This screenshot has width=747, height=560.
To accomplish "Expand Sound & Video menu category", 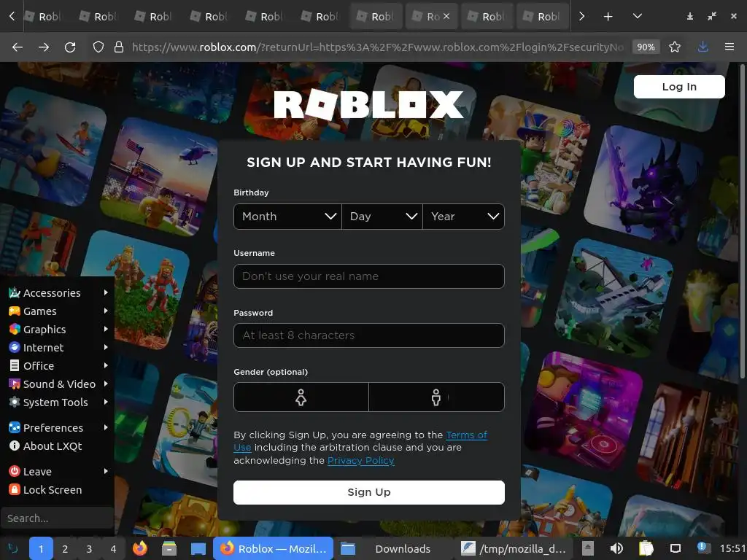I will [x=57, y=384].
